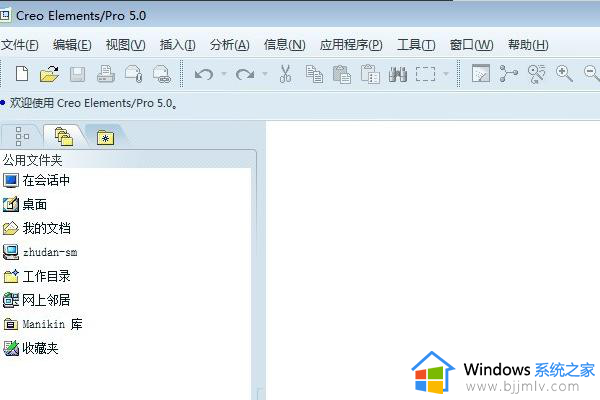
Task: Click the send-as-attachment mail icon
Action: point(134,74)
